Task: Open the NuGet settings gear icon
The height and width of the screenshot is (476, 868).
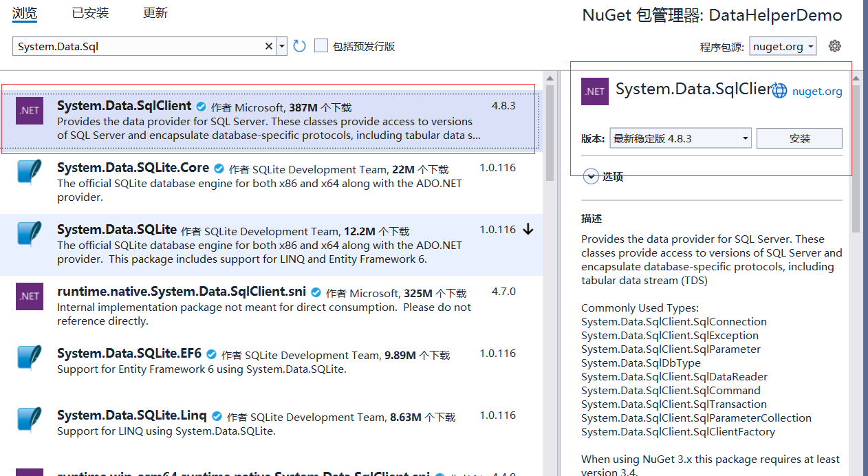Action: (835, 46)
